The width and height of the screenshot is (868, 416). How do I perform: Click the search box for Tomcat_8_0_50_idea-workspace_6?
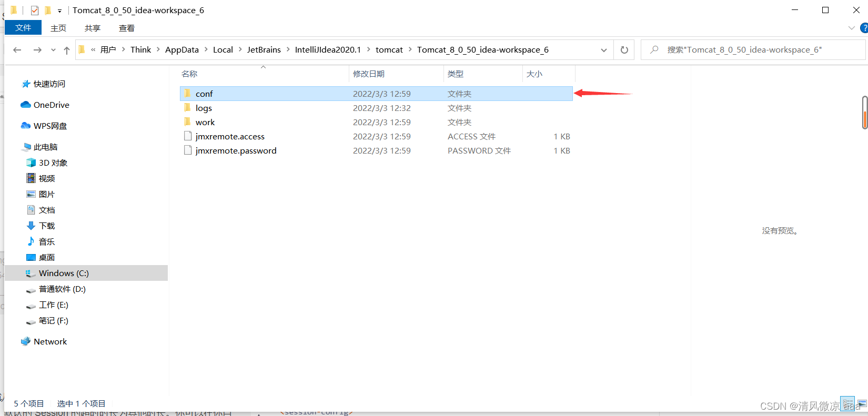pos(753,49)
